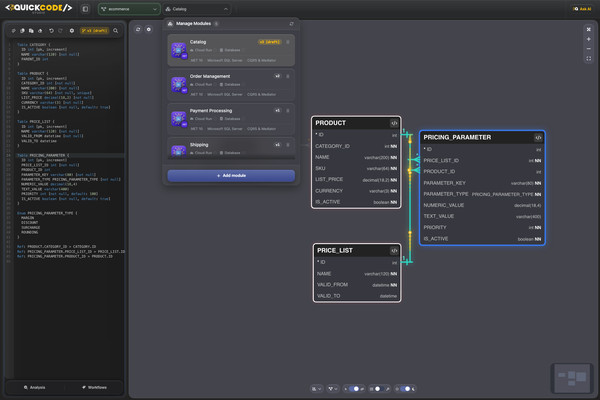Click the redo icon in editor toolbar

pyautogui.click(x=60, y=31)
